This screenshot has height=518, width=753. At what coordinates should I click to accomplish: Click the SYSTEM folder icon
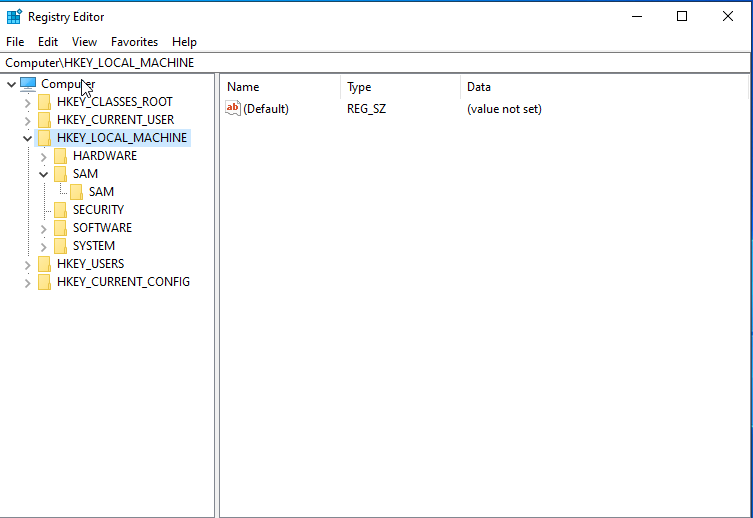(61, 246)
